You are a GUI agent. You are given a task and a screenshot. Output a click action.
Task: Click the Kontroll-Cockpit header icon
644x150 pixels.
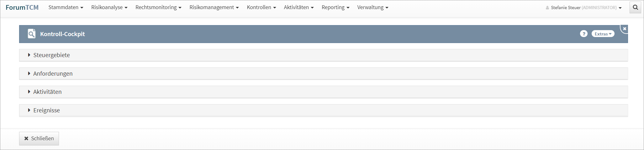[32, 34]
